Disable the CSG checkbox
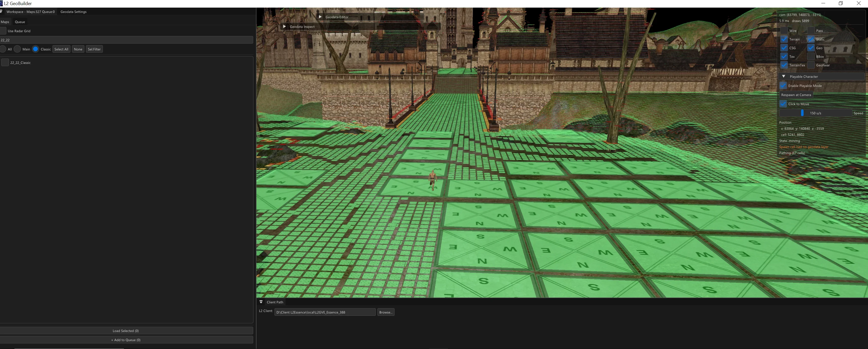Viewport: 868px width, 349px height. tap(784, 48)
